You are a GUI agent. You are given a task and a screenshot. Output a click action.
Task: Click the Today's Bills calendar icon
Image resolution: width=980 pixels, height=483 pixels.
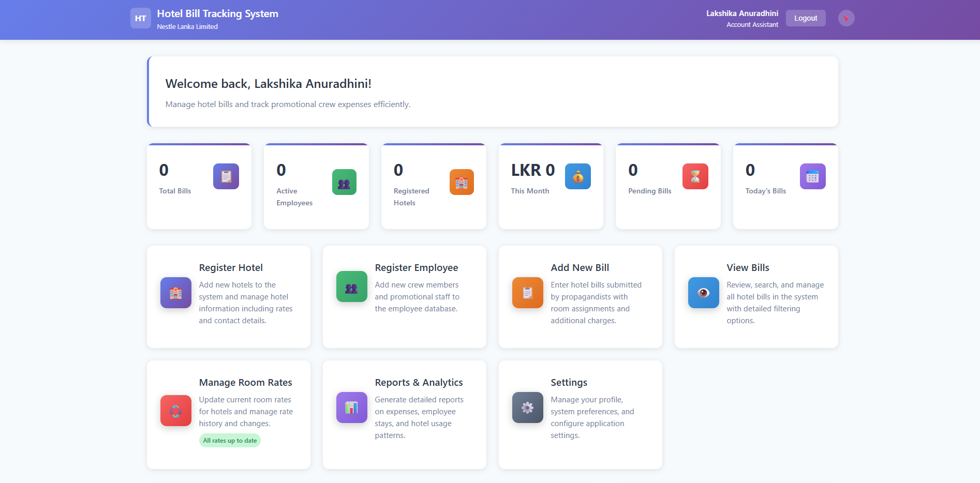click(812, 176)
